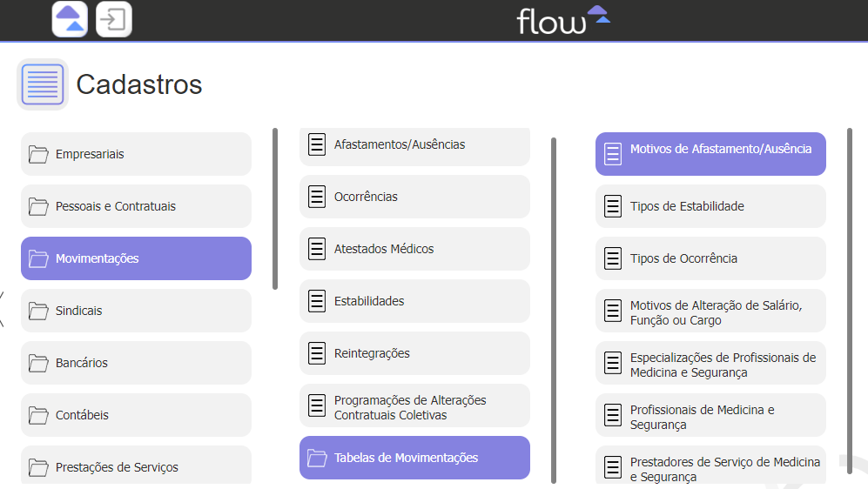Image resolution: width=868 pixels, height=489 pixels.
Task: Expand the Contábeis folder
Action: [136, 415]
